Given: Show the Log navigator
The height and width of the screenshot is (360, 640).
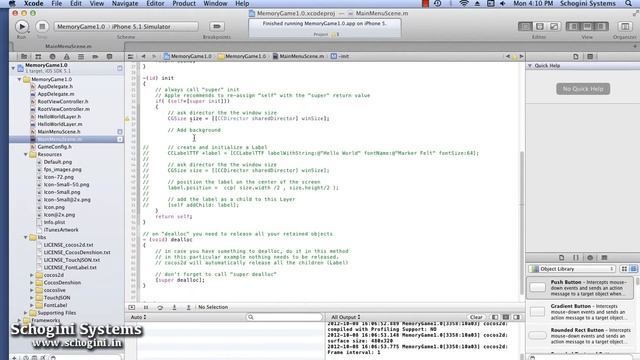Looking at the screenshot, I should point(109,57).
